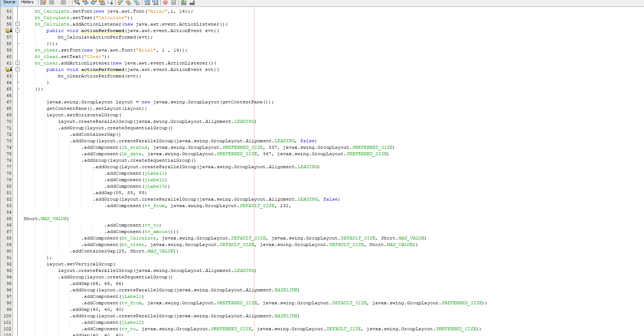The image size is (644, 336).
Task: Click the Back navigation arrow icon
Action: (52, 3)
